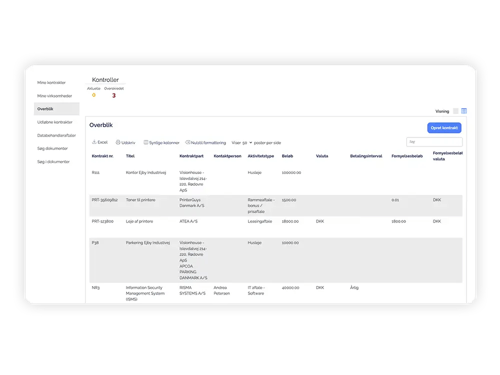Click the 'PrinterGuys Danmark A/S' cell

coord(192,203)
